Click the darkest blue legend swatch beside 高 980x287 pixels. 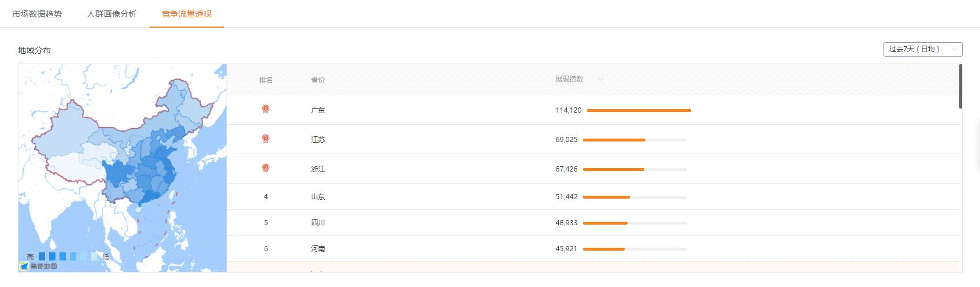(42, 256)
